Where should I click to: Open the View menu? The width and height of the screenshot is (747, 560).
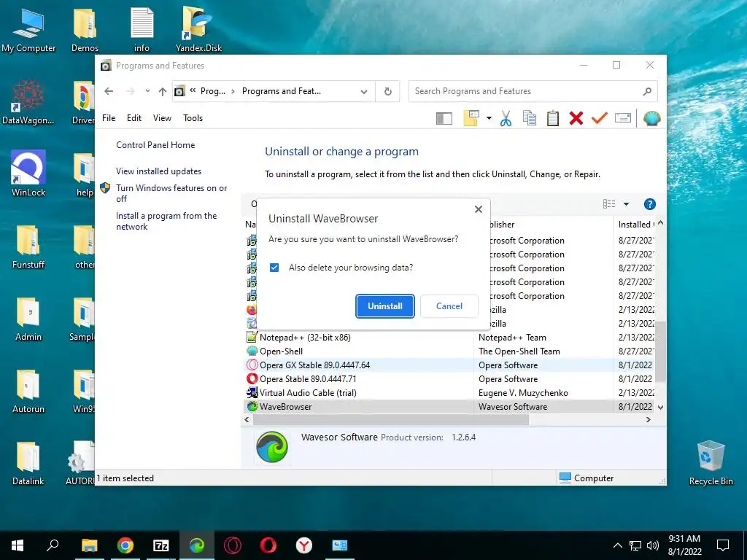(x=162, y=118)
